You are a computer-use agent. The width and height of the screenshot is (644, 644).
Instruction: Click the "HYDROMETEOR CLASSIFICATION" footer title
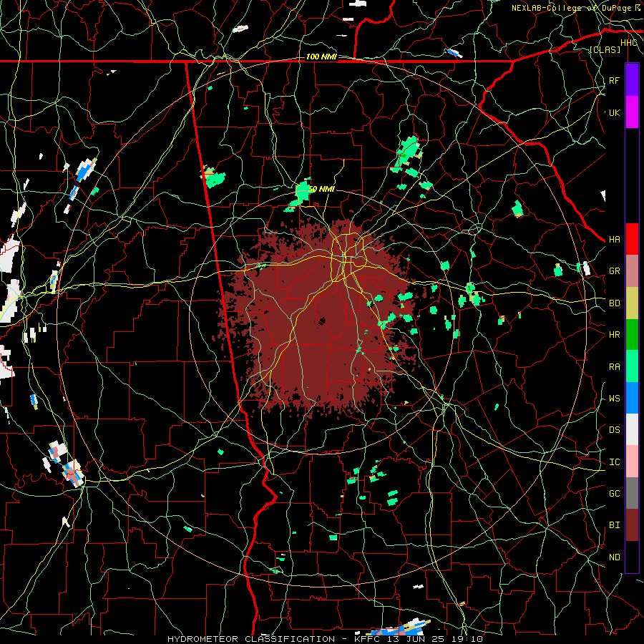(x=251, y=639)
